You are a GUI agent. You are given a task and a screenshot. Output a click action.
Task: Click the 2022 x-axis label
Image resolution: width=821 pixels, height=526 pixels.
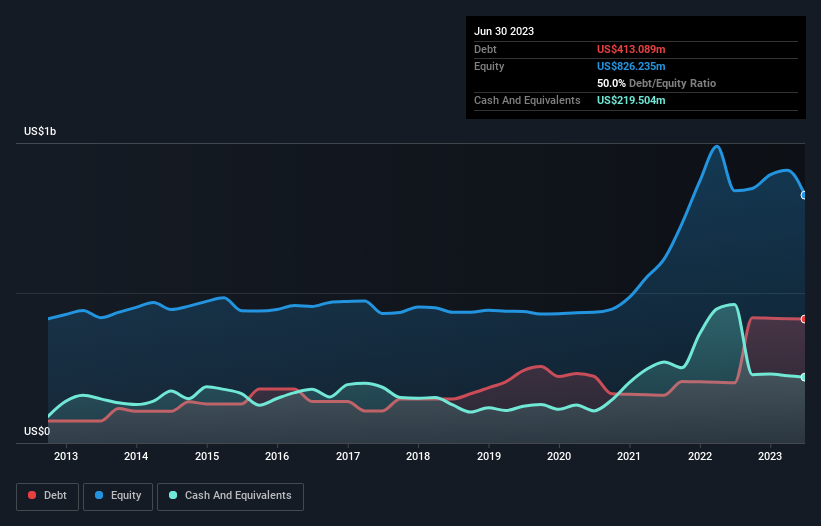click(700, 456)
